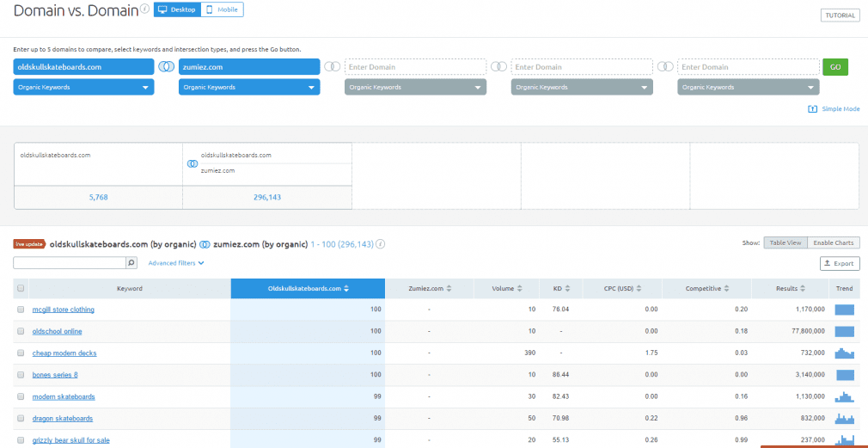
Task: Sort by Competitive column
Action: (707, 288)
